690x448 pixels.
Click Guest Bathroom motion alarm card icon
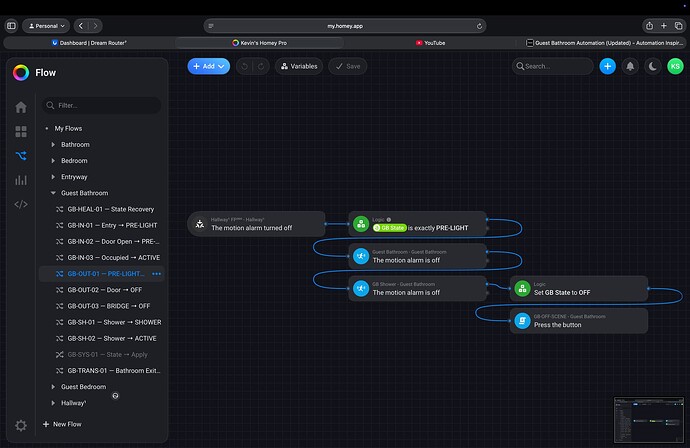(361, 256)
